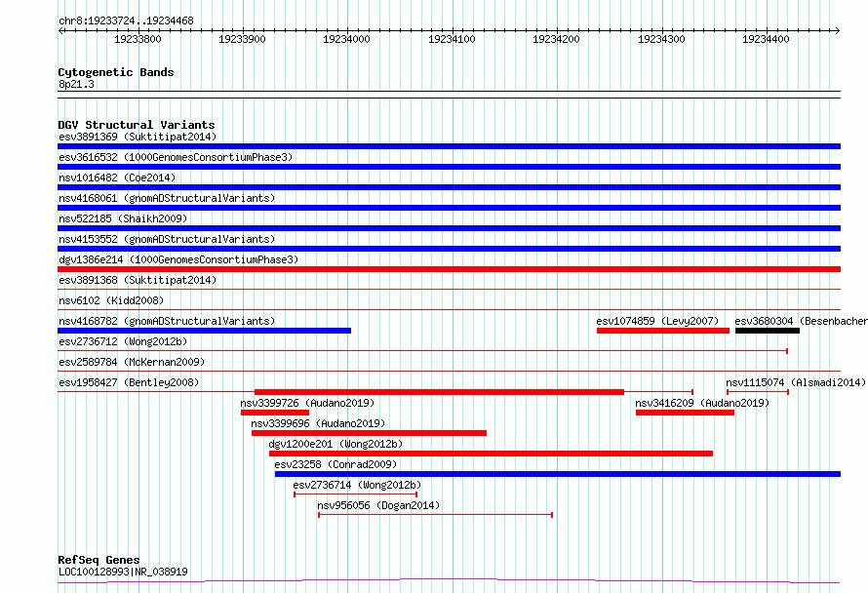Click the dgv1386e214 (1000GenomesConsortiumPhase3) label
The image size is (868, 593).
178,259
